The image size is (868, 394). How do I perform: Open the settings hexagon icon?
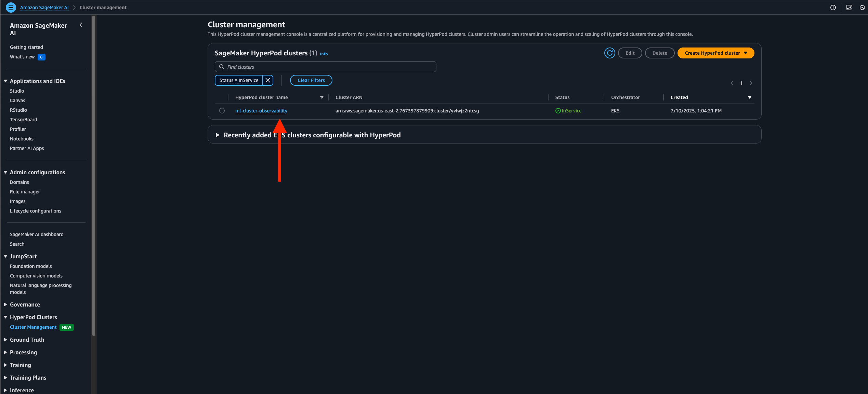click(x=862, y=8)
